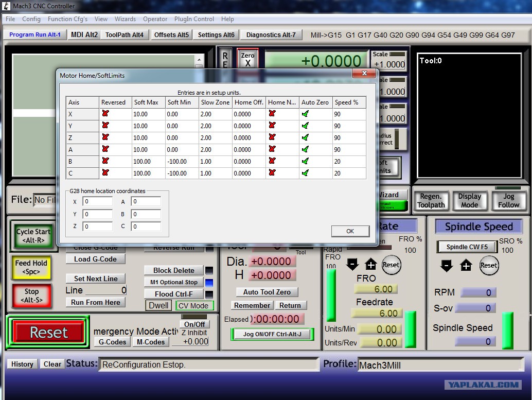Open the PlugIn Control menu

pyautogui.click(x=194, y=19)
